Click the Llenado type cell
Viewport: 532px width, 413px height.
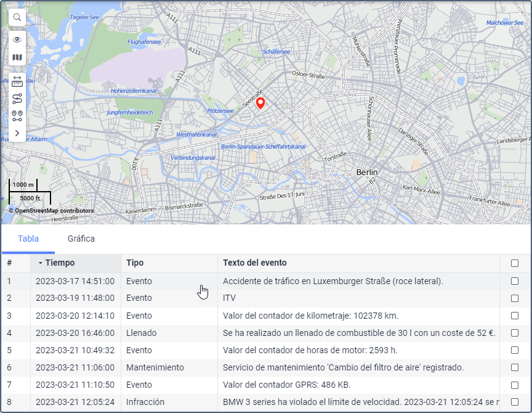tap(142, 333)
